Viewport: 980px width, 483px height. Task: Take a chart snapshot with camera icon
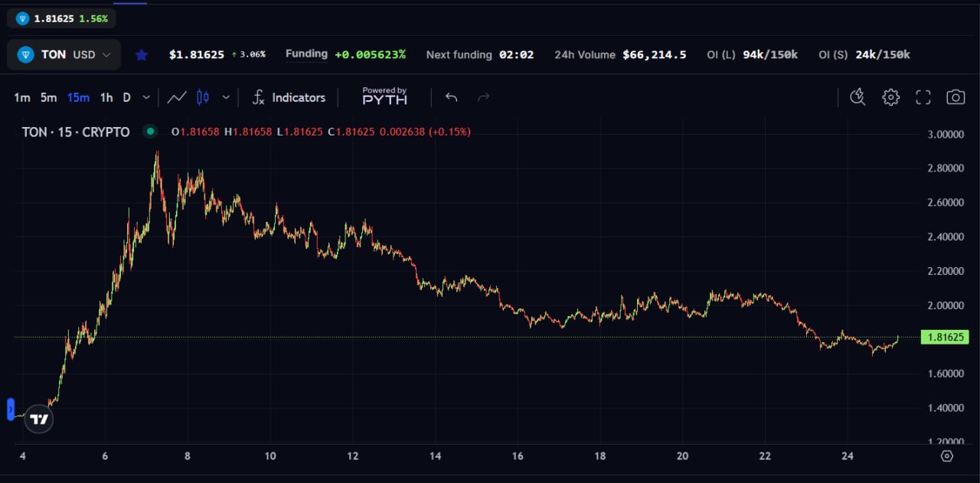[955, 97]
